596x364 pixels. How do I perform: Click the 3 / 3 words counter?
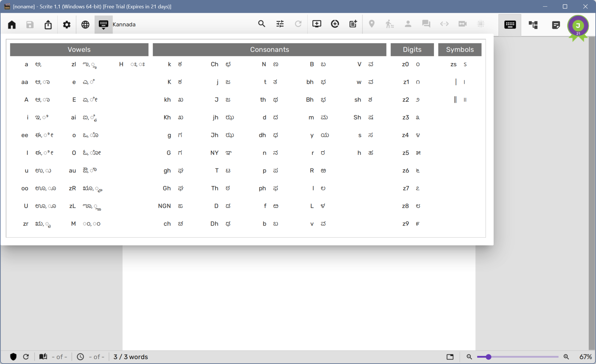coord(130,357)
